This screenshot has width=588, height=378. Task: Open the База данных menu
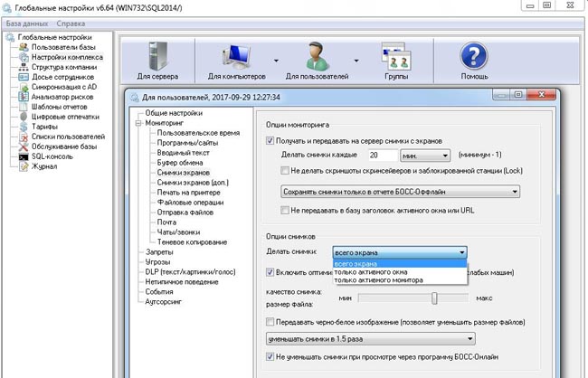click(x=27, y=24)
